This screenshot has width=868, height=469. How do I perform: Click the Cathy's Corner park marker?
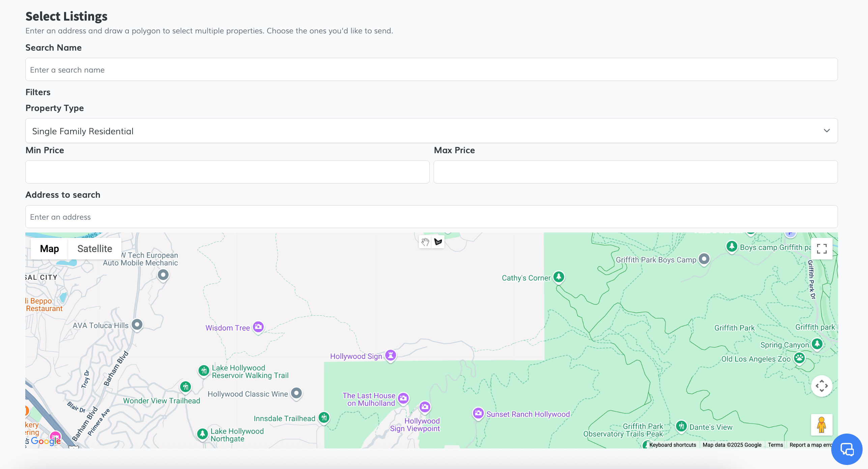(x=559, y=277)
